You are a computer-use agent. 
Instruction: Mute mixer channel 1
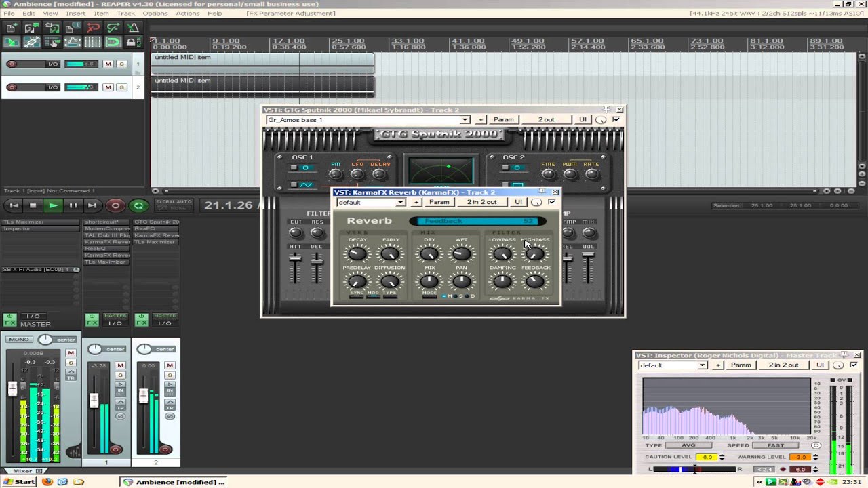point(120,365)
